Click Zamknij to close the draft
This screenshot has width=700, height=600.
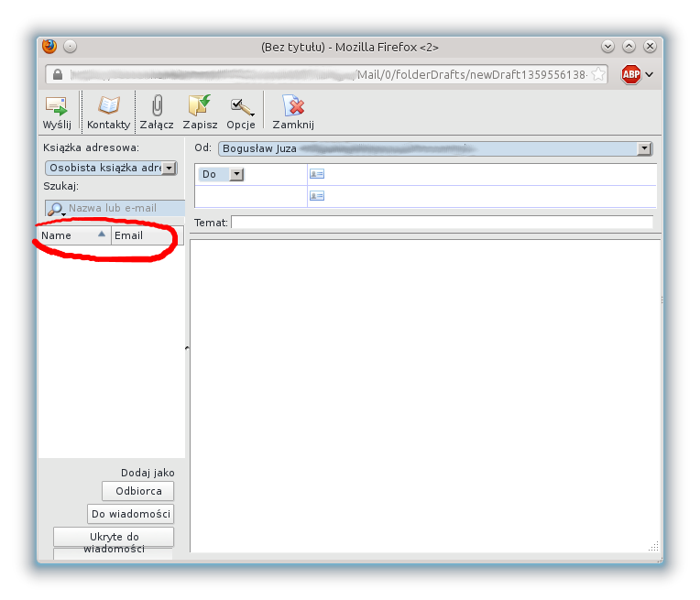pos(293,105)
